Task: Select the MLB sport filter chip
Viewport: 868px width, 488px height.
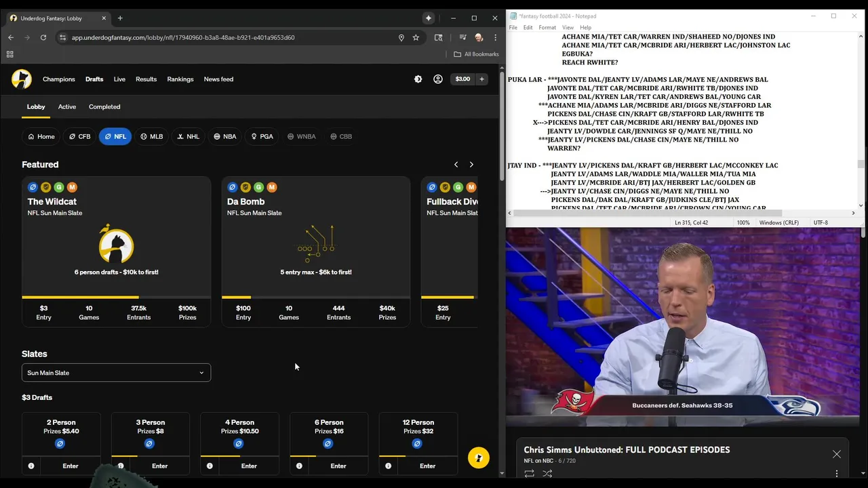Action: [151, 136]
